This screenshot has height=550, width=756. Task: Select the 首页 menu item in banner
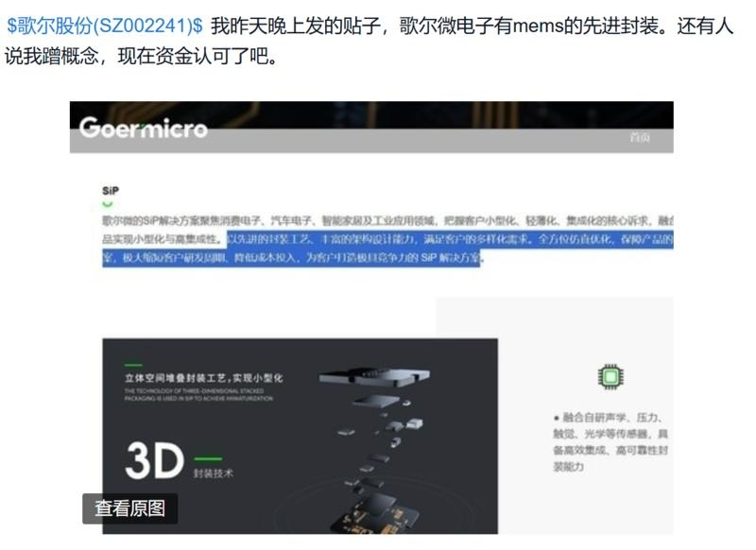(640, 138)
